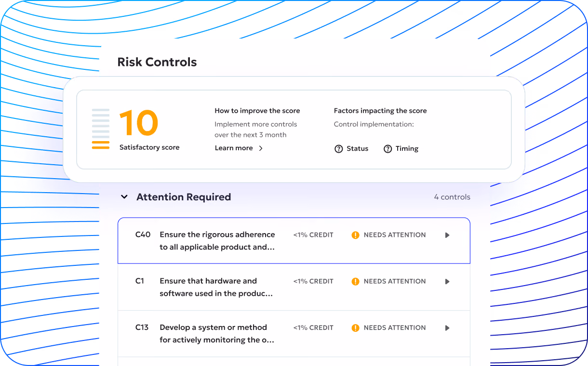Click the C40 orange warning icon
Image resolution: width=588 pixels, height=366 pixels.
tap(355, 235)
